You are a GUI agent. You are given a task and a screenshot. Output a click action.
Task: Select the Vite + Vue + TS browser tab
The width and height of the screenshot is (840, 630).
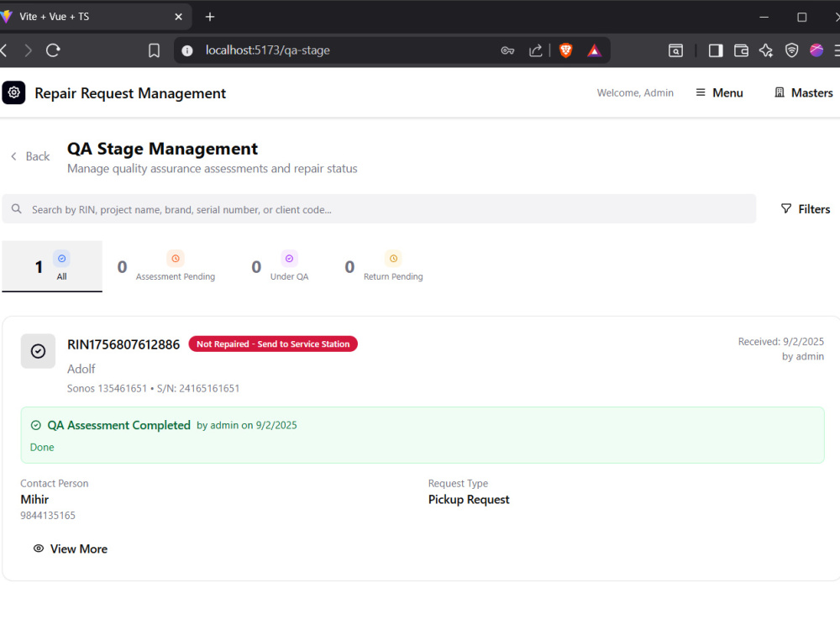click(x=91, y=17)
